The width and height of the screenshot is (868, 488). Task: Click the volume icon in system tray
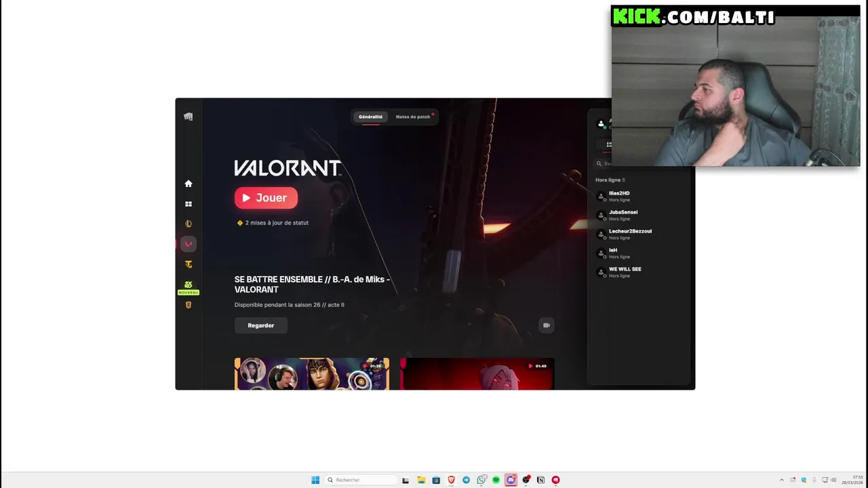click(833, 480)
